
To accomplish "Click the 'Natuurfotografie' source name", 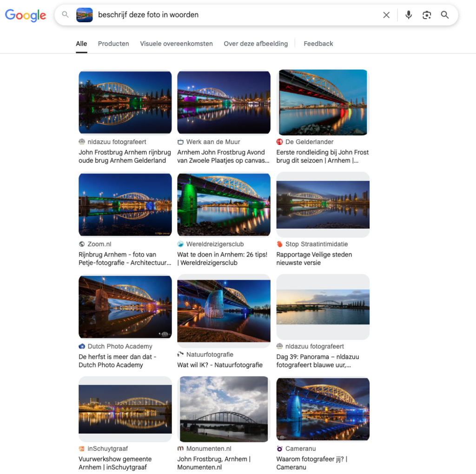I will [210, 355].
